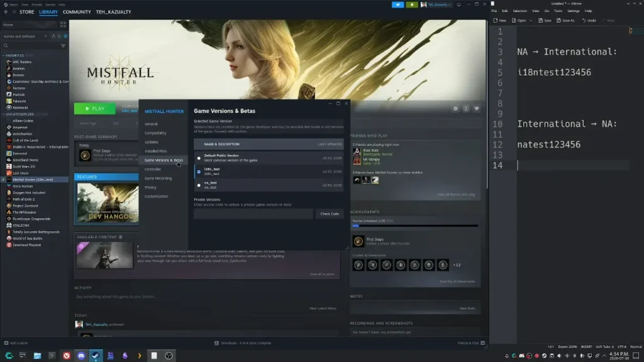This screenshot has height=362, width=644.
Task: Open Updates tab in properties dialog
Action: (x=151, y=142)
